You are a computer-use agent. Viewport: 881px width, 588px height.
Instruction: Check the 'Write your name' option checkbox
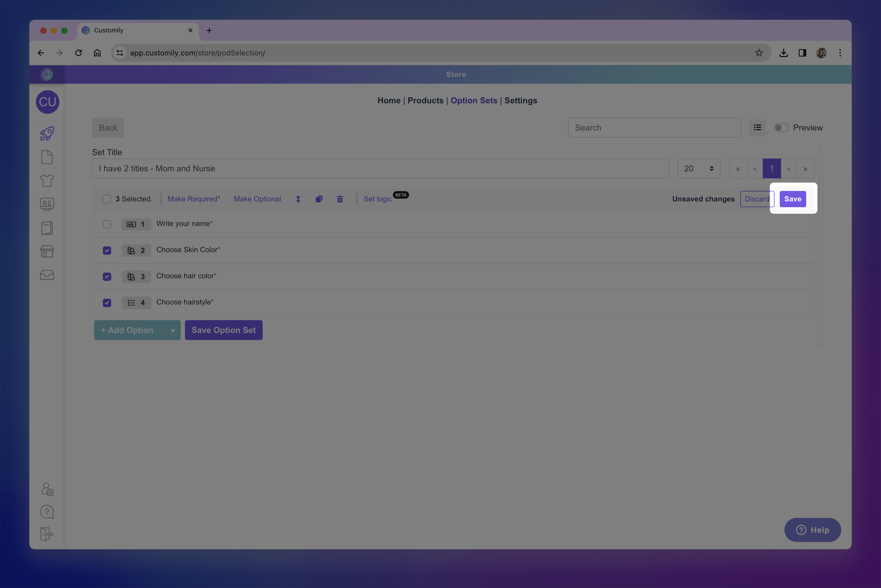[x=107, y=224]
